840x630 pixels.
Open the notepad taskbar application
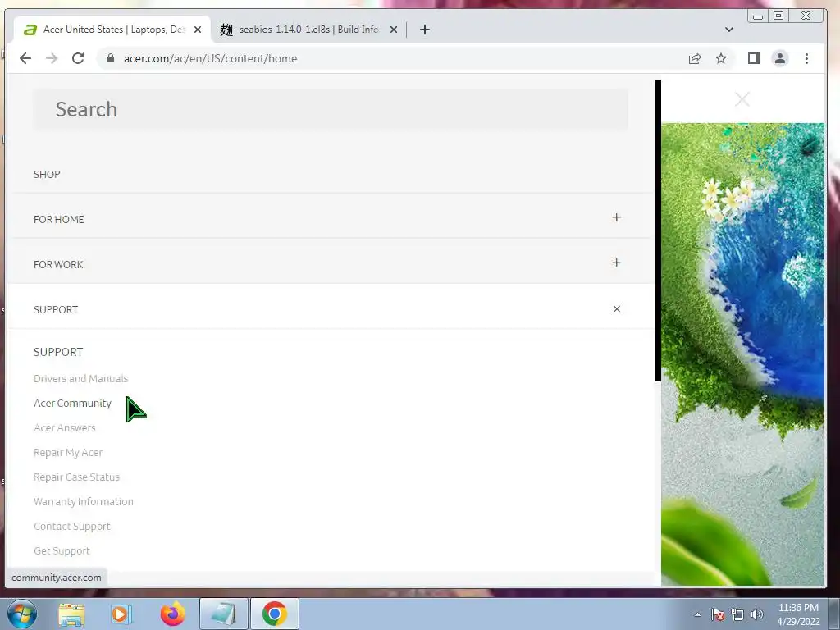[224, 614]
